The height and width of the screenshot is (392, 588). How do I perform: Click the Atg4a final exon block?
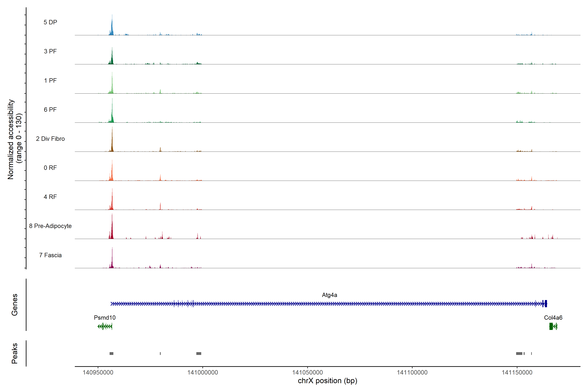coord(546,303)
